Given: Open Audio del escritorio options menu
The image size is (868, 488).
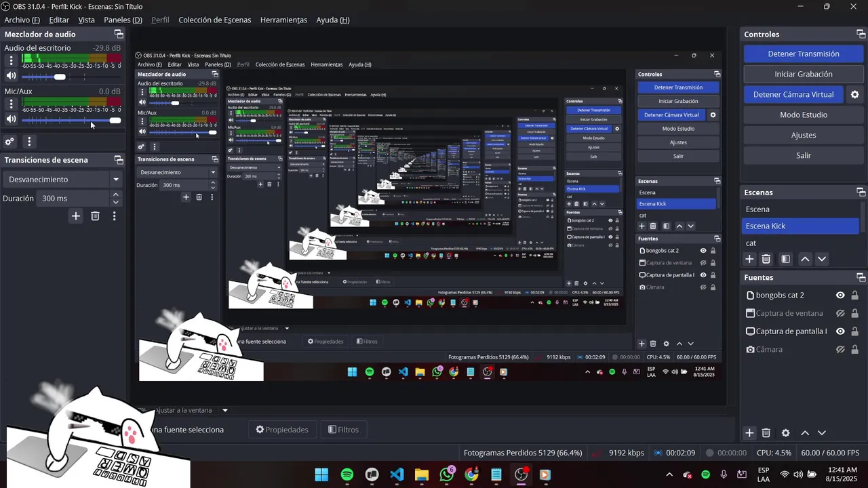Looking at the screenshot, I should coord(11,61).
